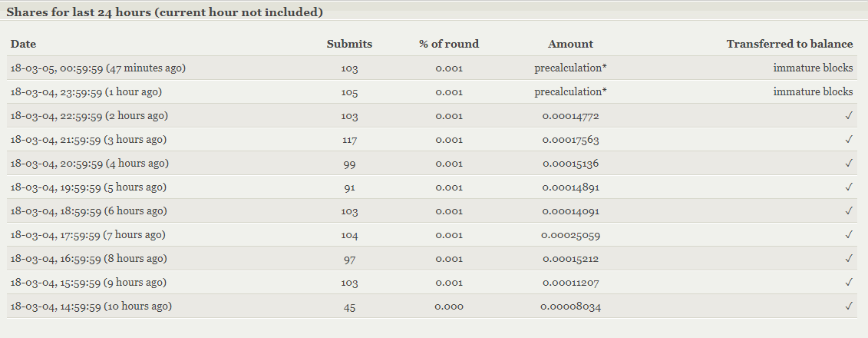The height and width of the screenshot is (338, 868).
Task: Click the checkmark in the 22:59:59 row
Action: tap(848, 116)
